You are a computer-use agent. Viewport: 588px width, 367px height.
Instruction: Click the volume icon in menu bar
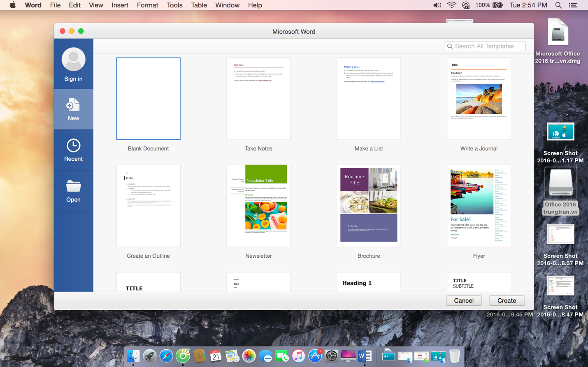pyautogui.click(x=437, y=5)
